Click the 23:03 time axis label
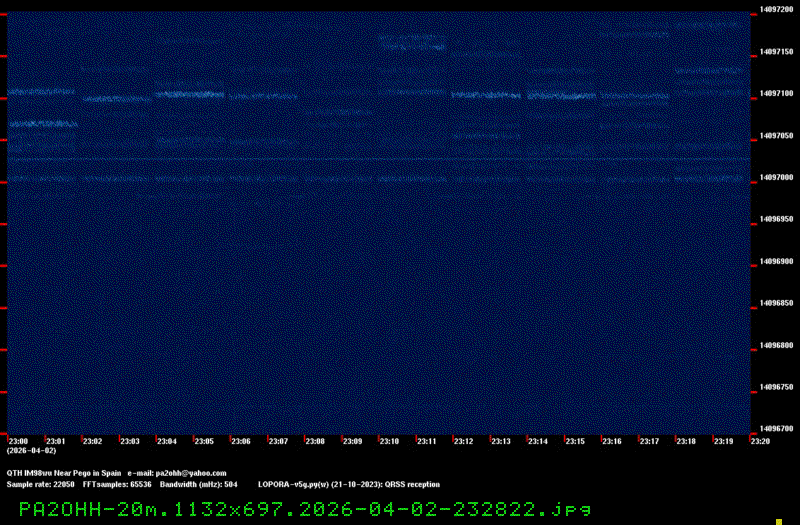800x525 pixels. 130,441
